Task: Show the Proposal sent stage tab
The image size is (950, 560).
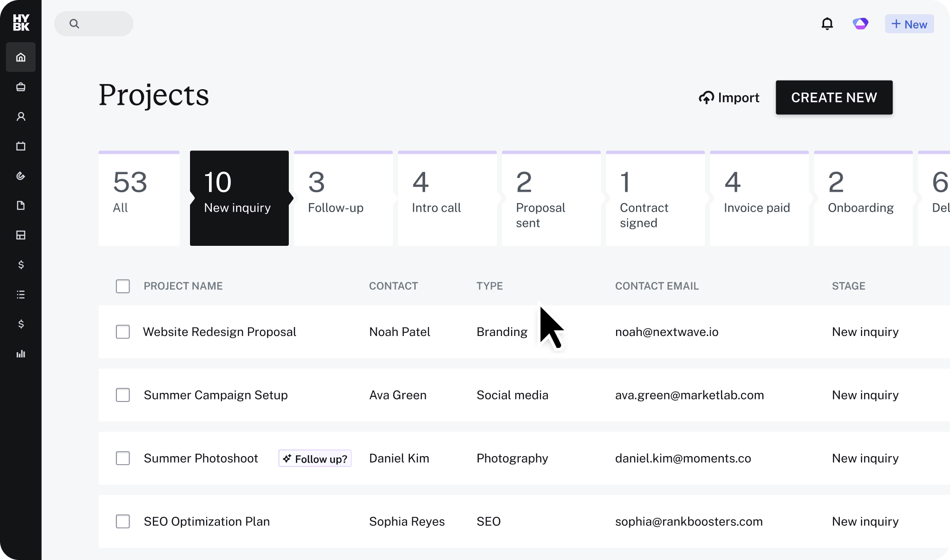Action: click(x=551, y=198)
